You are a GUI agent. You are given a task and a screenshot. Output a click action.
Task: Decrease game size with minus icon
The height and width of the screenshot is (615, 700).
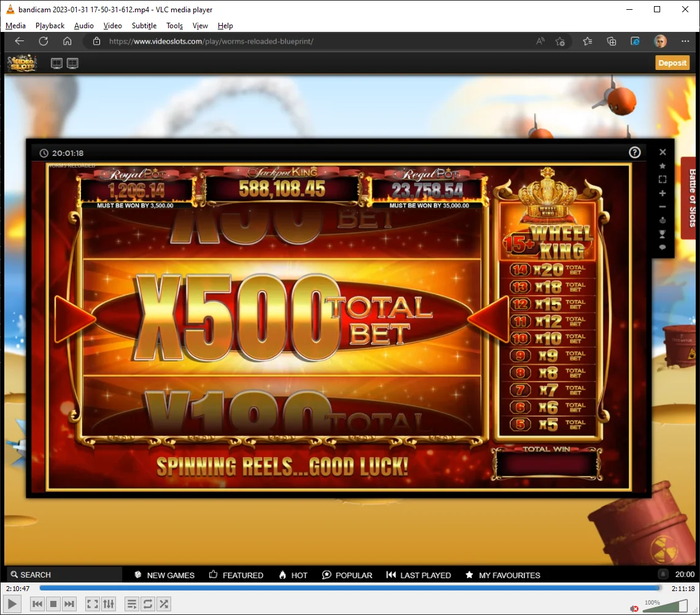[663, 207]
